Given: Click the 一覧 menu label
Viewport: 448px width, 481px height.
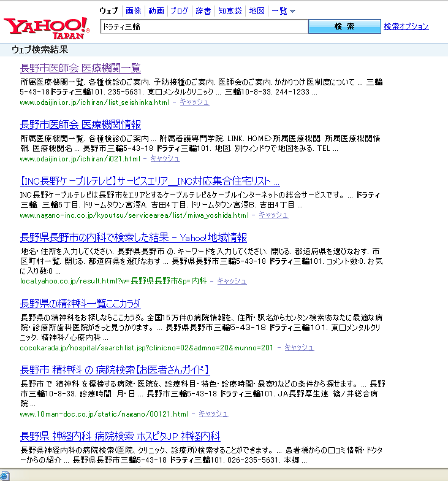Looking at the screenshot, I should click(x=279, y=11).
